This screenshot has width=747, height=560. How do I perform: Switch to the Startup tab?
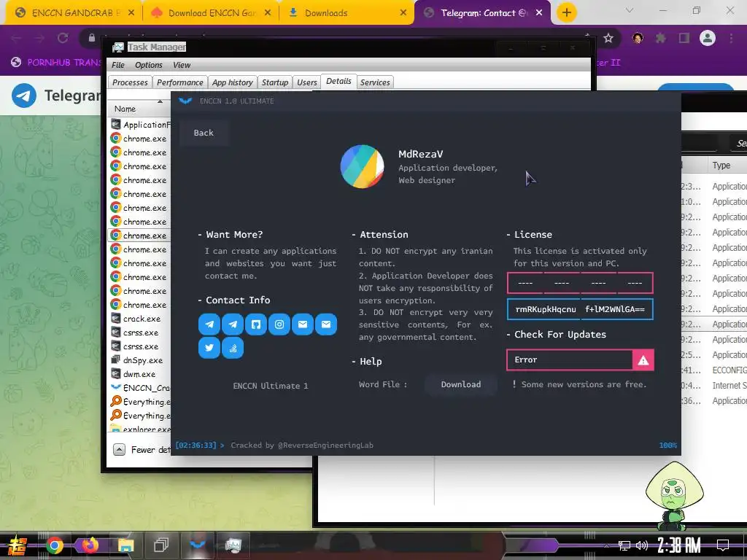click(x=275, y=82)
